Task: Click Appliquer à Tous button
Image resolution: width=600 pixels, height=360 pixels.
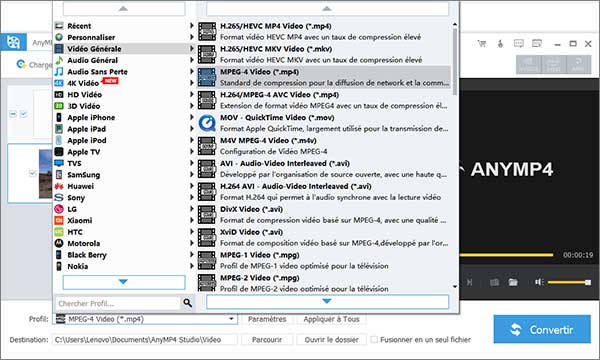Action: click(331, 319)
